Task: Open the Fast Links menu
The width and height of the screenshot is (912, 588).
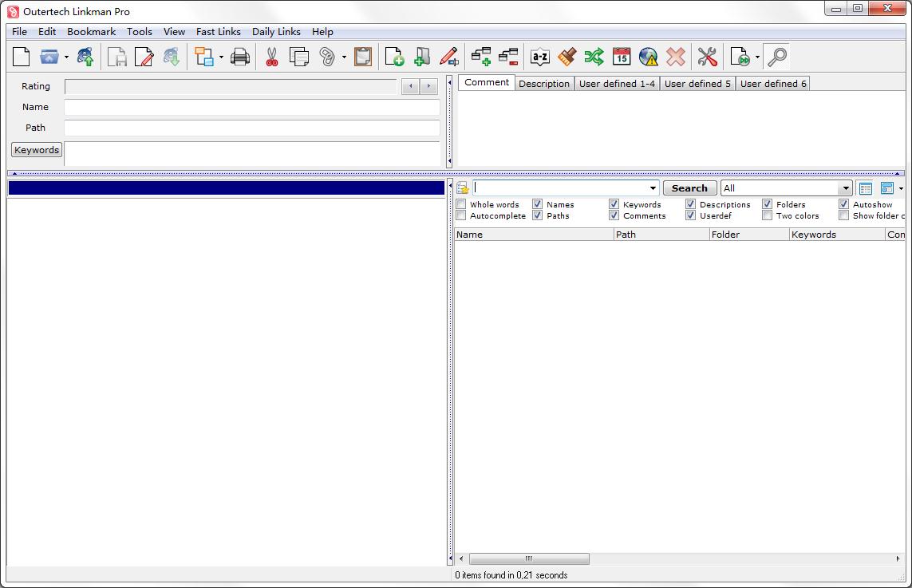Action: [x=218, y=32]
